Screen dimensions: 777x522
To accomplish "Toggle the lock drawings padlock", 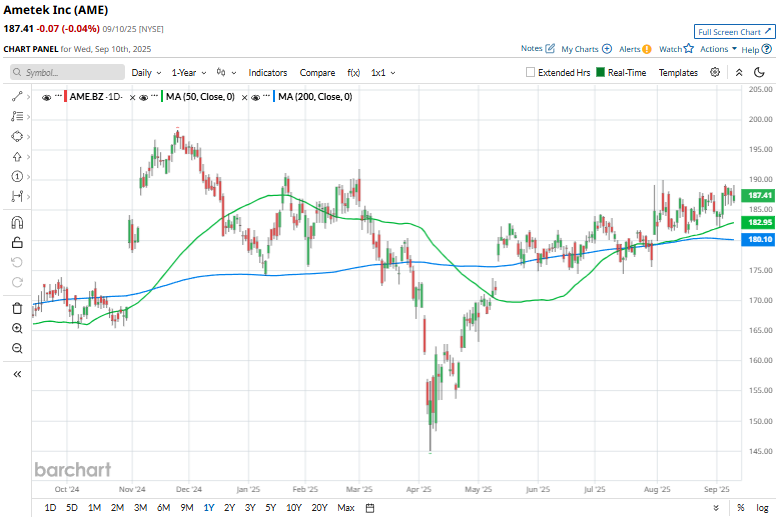I will [17, 242].
